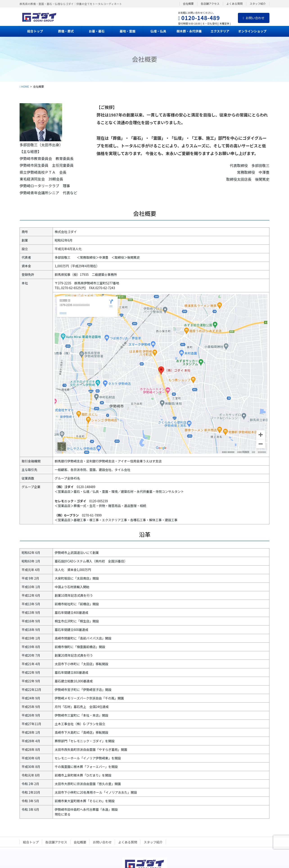
Task: Click シャンゴ 伊勢崎店 restaurant icon
Action: (88, 420)
